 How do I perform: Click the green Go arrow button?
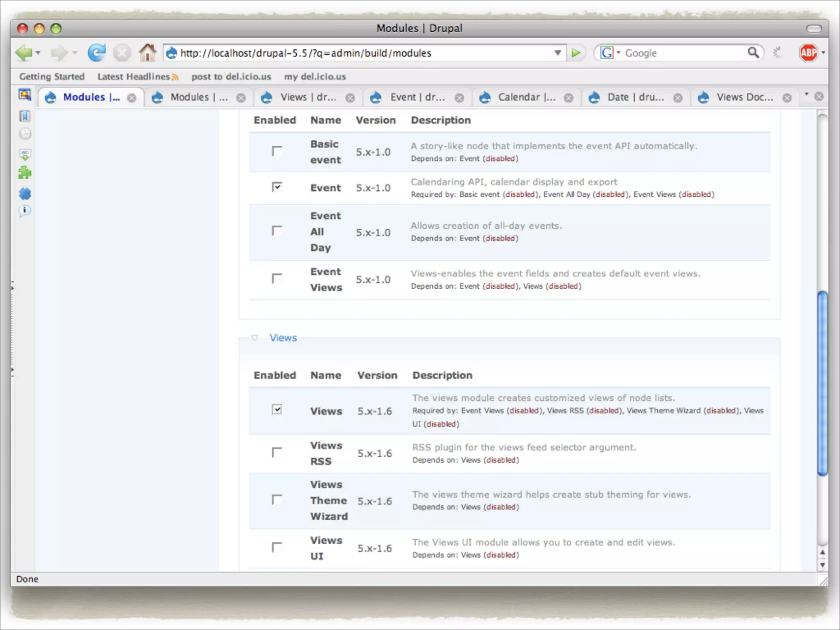tap(576, 53)
